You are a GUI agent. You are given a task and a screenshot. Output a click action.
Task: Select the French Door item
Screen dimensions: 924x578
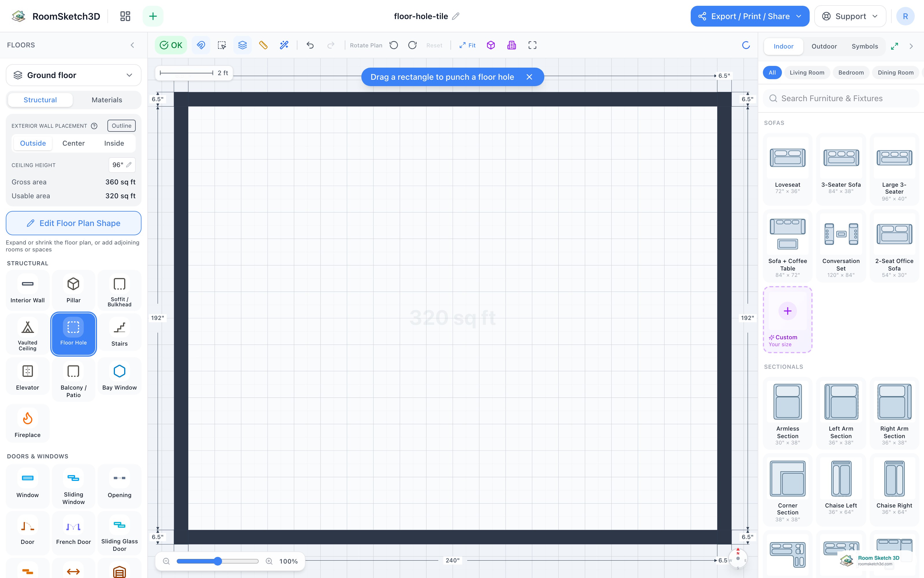point(73,533)
